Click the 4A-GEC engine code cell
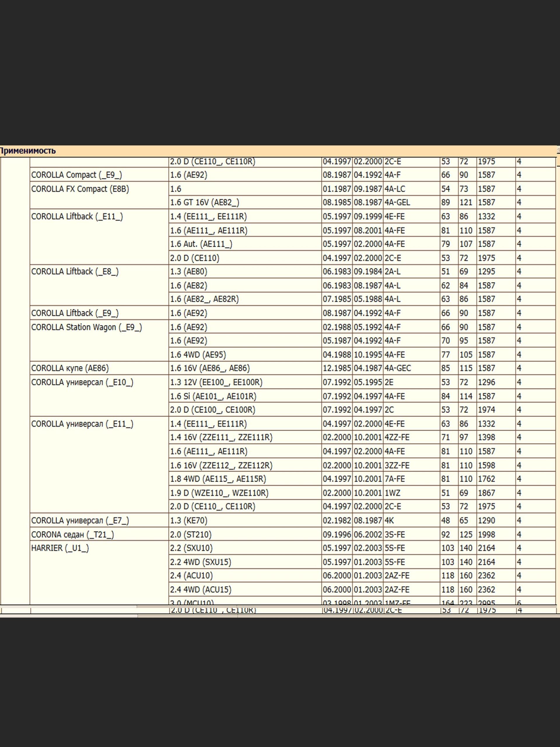Viewport: 560px width, 747px height. pos(398,369)
